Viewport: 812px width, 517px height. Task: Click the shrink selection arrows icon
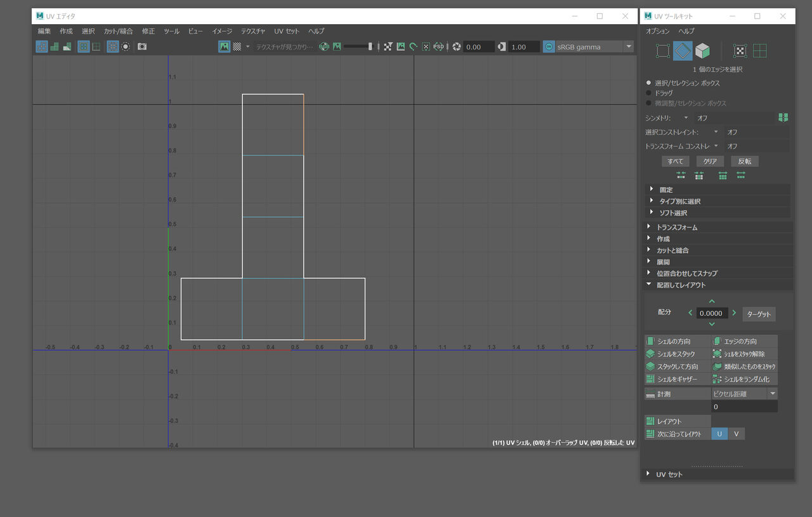coord(681,175)
